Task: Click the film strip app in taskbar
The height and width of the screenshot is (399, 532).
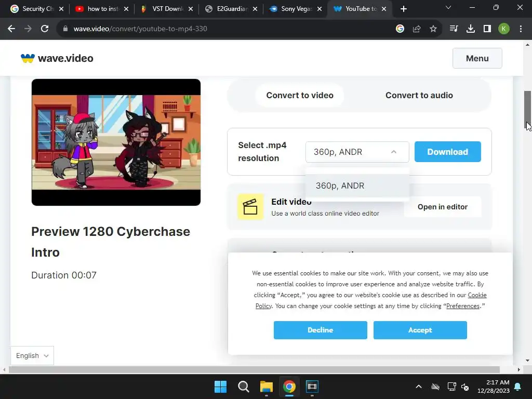Action: click(x=312, y=387)
